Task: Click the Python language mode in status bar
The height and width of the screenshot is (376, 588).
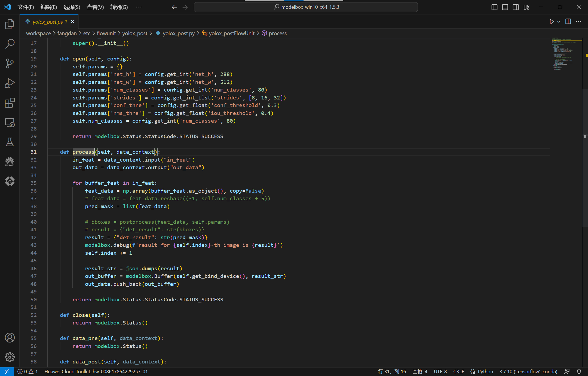Action: pos(485,371)
